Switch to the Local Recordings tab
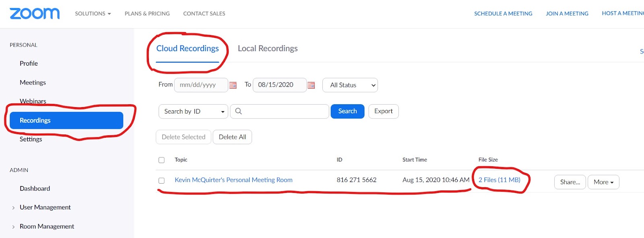 point(268,48)
